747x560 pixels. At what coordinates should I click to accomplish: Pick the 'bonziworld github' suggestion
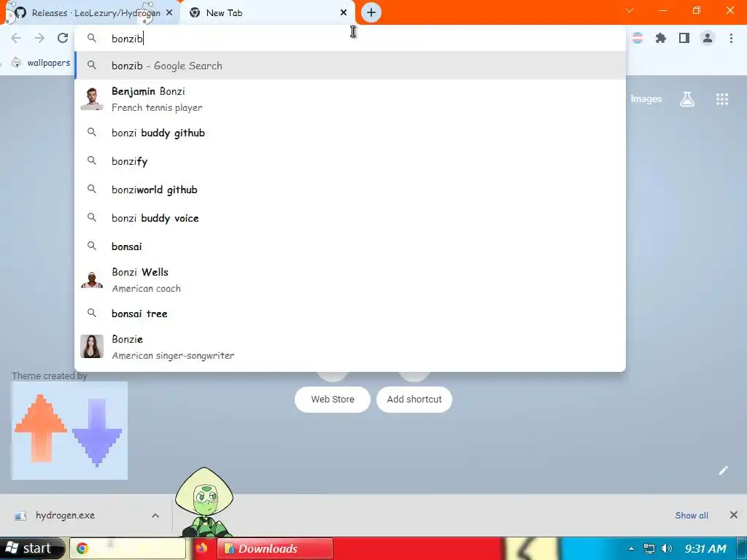tap(350, 190)
